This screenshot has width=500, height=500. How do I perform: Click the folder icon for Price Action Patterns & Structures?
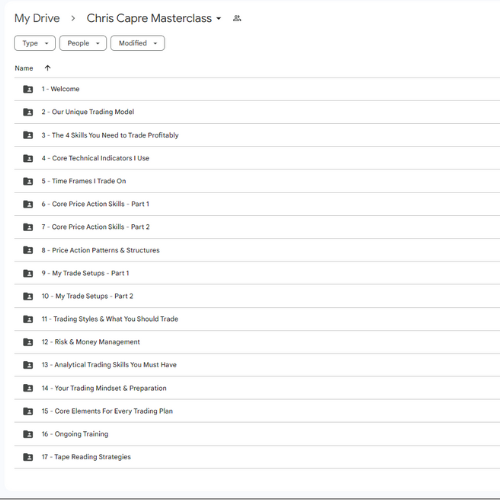pyautogui.click(x=28, y=250)
